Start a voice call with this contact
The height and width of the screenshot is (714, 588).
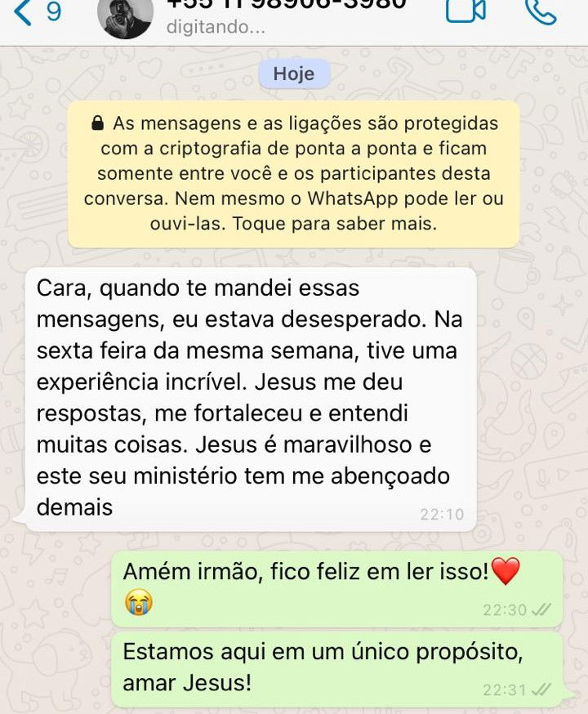[x=540, y=11]
